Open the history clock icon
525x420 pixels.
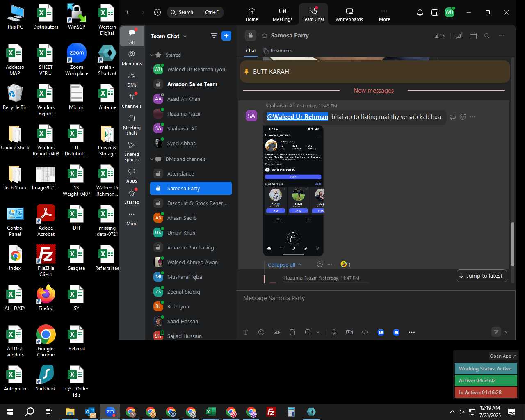click(x=157, y=12)
